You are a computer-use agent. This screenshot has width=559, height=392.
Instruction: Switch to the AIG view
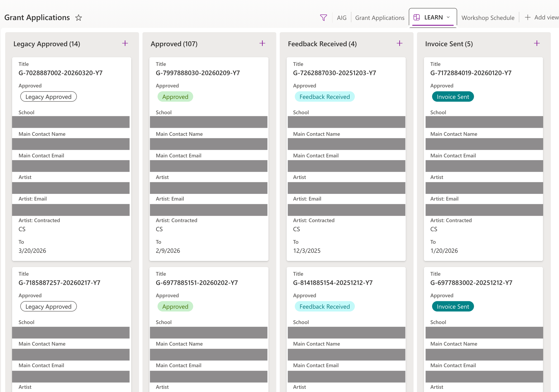coord(342,18)
